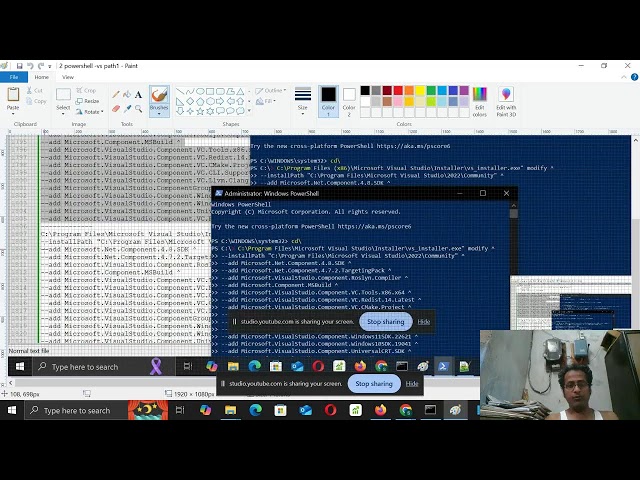Viewport: 640px width, 480px height.
Task: Select the Eraser tool
Action: (116, 109)
